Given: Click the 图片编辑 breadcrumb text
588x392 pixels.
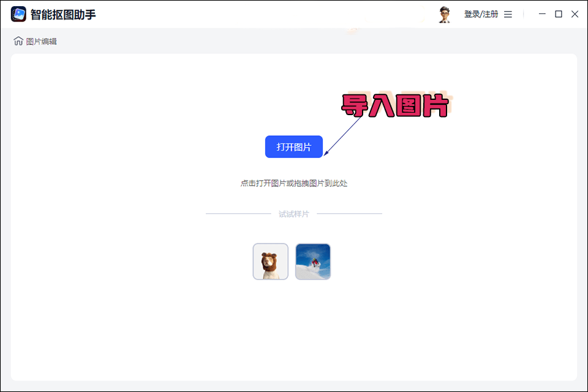Looking at the screenshot, I should coord(41,41).
